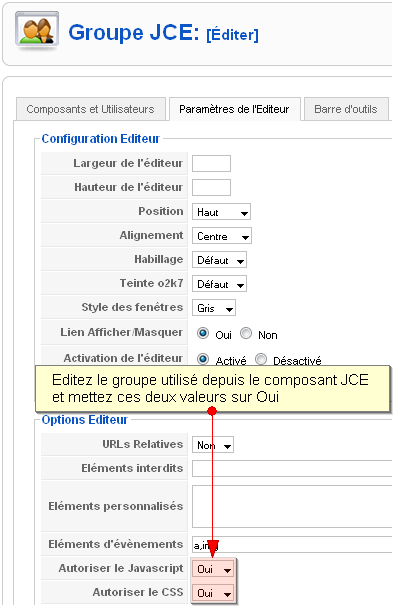The image size is (393, 606).
Task: Click the Eléments interdits text field
Action: click(x=292, y=468)
